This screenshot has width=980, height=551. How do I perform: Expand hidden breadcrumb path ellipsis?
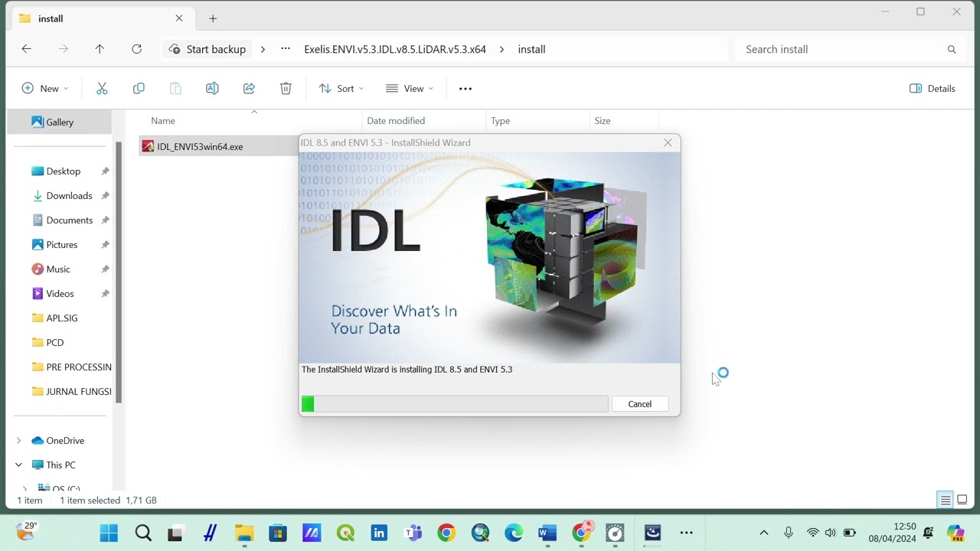[x=286, y=49]
